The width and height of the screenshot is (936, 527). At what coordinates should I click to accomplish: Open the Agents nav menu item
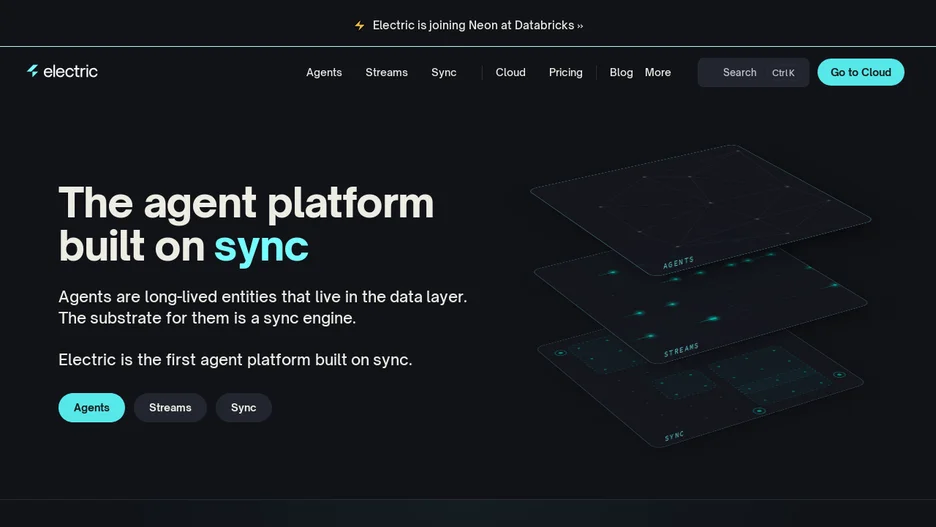tap(324, 72)
